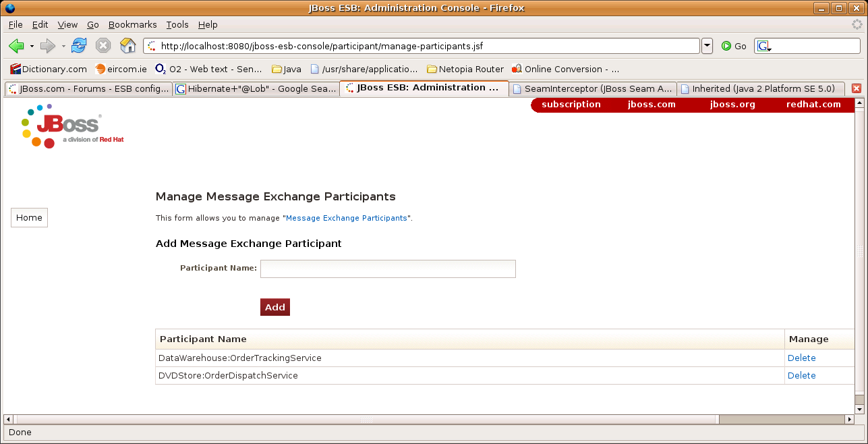This screenshot has width=868, height=444.
Task: Open the Tools menu
Action: point(177,24)
